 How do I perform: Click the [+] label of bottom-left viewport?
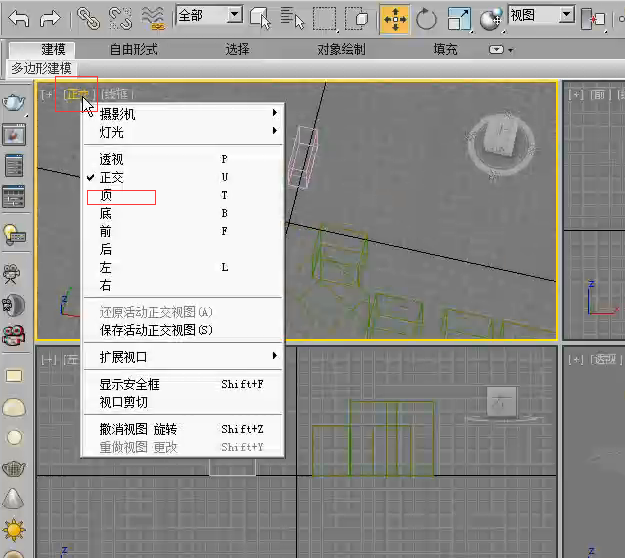click(x=49, y=360)
